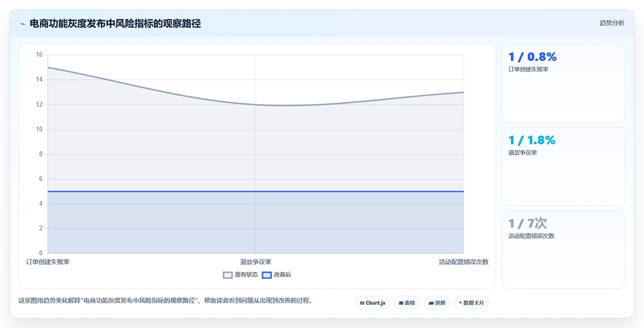Click the blue line point at 退款争议率

(256, 191)
